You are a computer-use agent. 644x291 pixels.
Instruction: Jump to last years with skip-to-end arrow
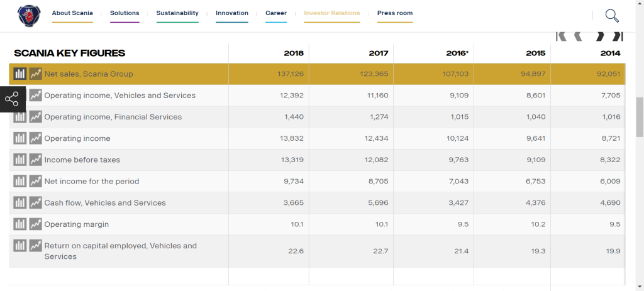618,36
